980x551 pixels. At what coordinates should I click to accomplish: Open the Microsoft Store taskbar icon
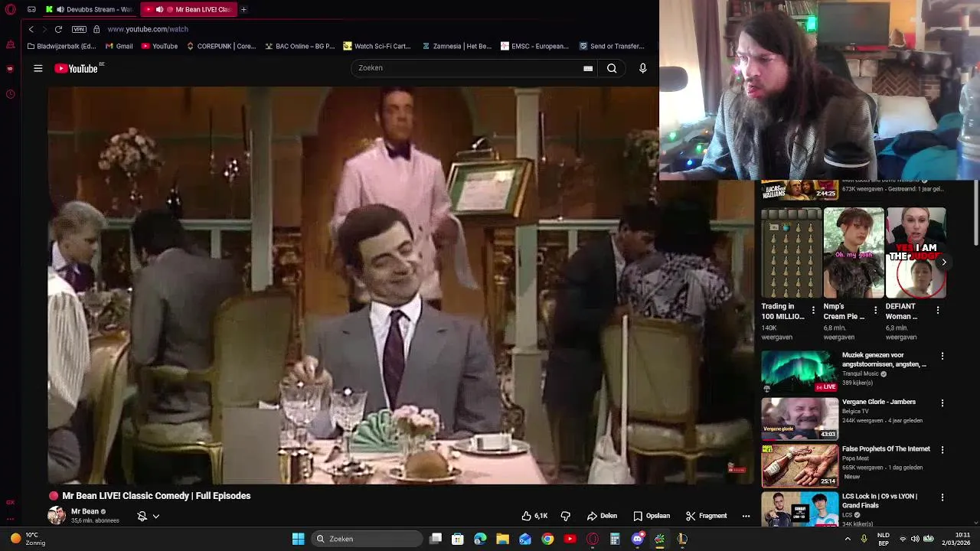(x=458, y=539)
